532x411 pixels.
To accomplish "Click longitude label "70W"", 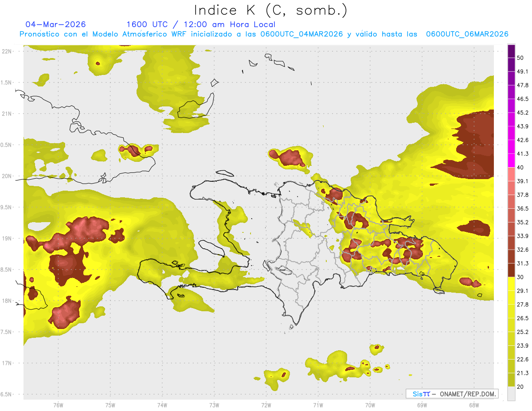I will 370,405.
